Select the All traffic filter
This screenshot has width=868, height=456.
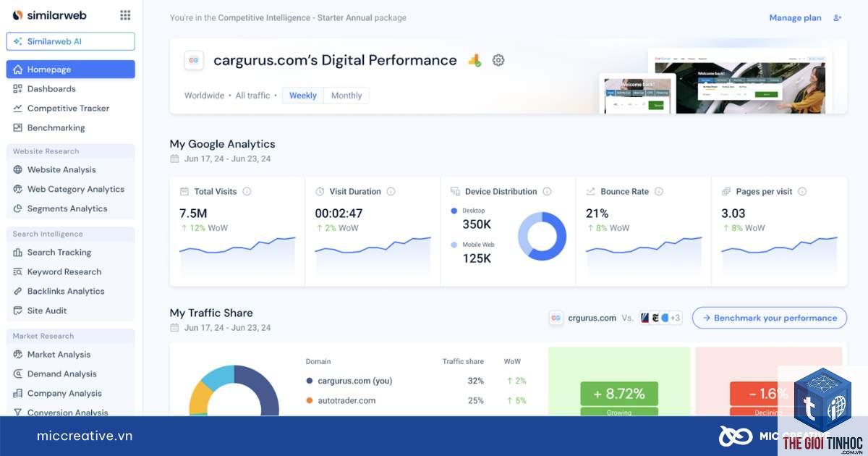click(x=252, y=96)
